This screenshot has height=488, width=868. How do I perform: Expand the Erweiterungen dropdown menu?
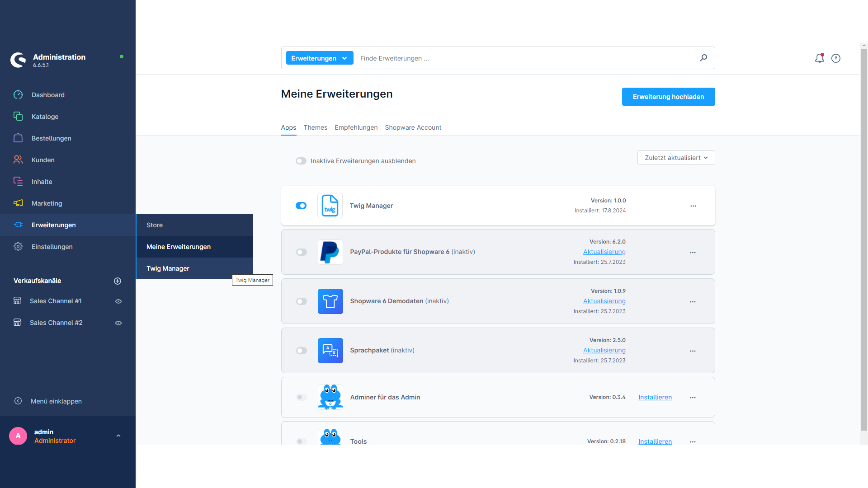click(318, 58)
